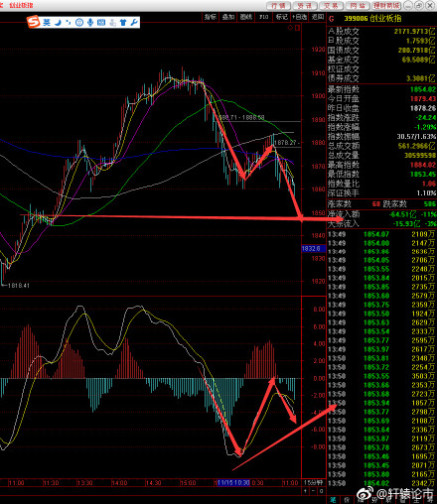
Task: Restore the window using title bar button
Action: point(419,5)
